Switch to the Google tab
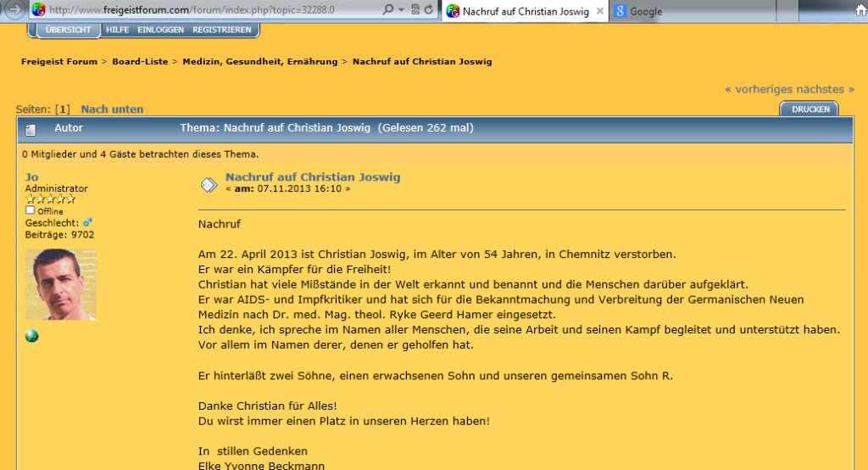The height and width of the screenshot is (470, 868). click(645, 11)
